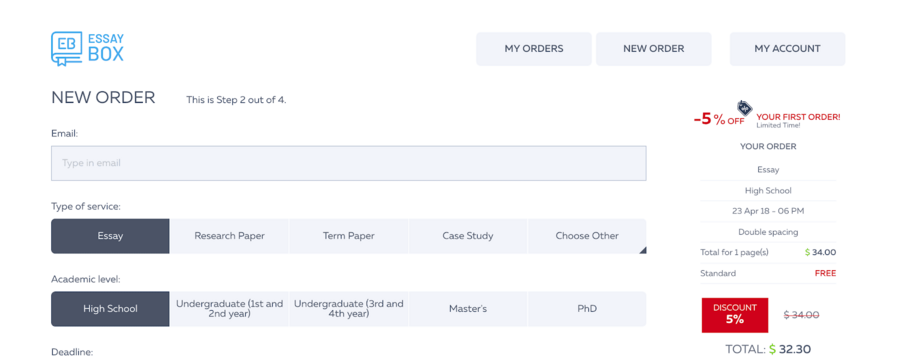Click the Your First Order promo text
900x363 pixels.
(x=798, y=117)
